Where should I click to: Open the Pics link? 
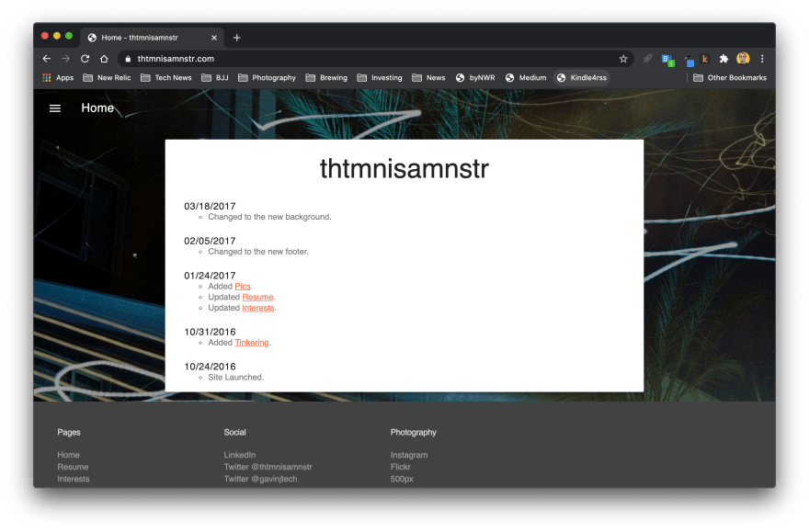243,287
